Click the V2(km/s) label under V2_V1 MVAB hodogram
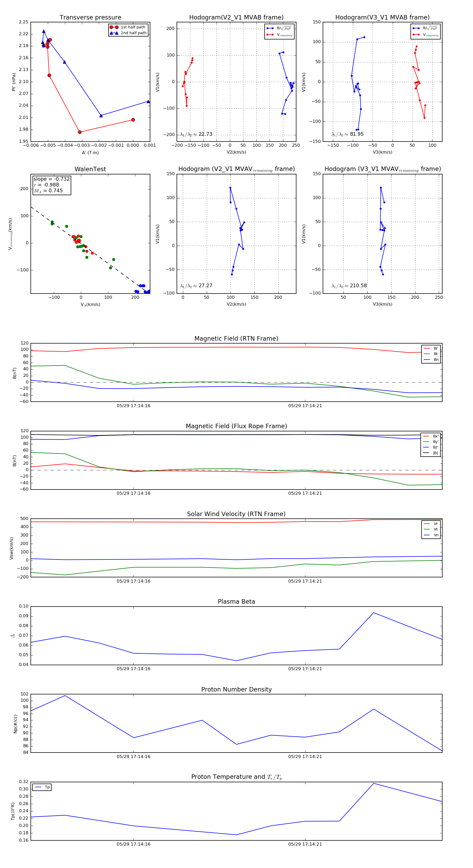The image size is (473, 868). pos(236,152)
